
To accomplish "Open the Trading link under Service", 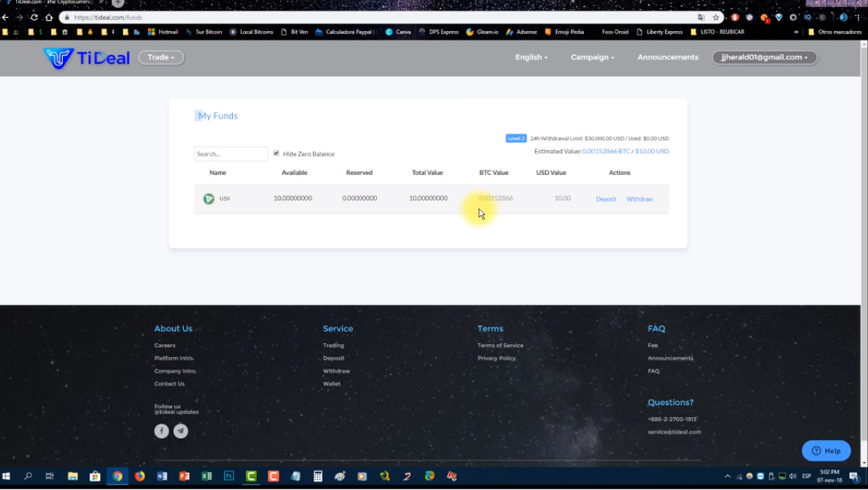I will pos(333,346).
